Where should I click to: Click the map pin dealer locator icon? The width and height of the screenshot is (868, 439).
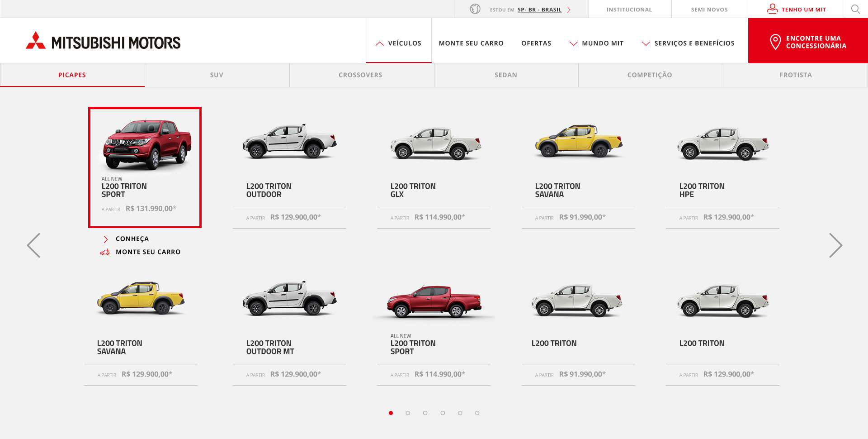coord(775,42)
